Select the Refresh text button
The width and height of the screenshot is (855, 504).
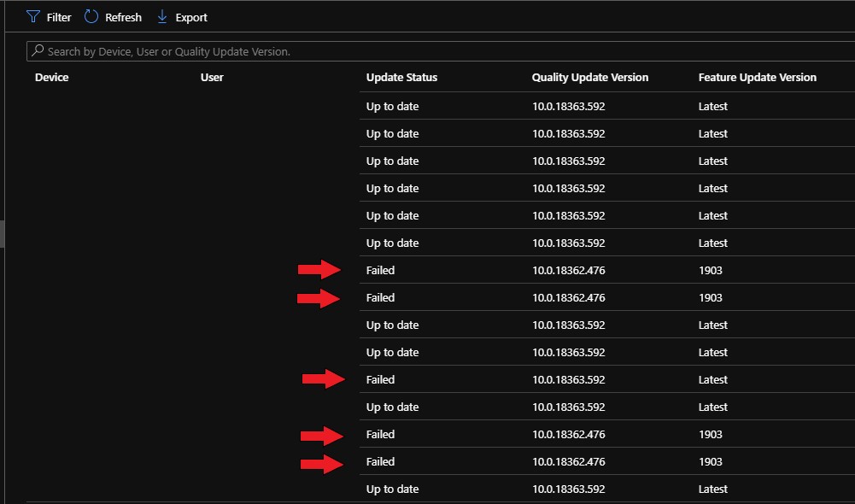[x=123, y=17]
